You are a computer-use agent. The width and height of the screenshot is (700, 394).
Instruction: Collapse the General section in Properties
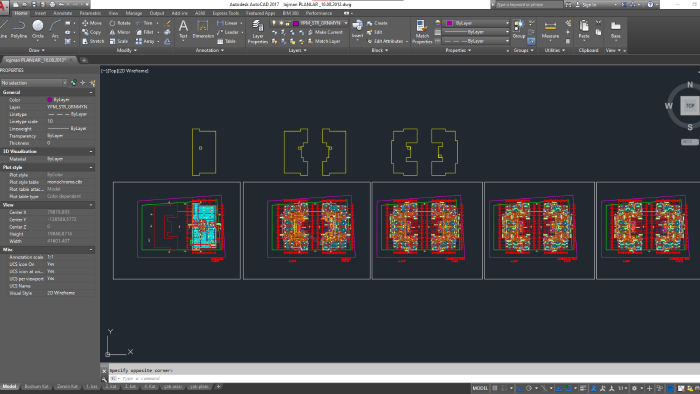pyautogui.click(x=91, y=92)
